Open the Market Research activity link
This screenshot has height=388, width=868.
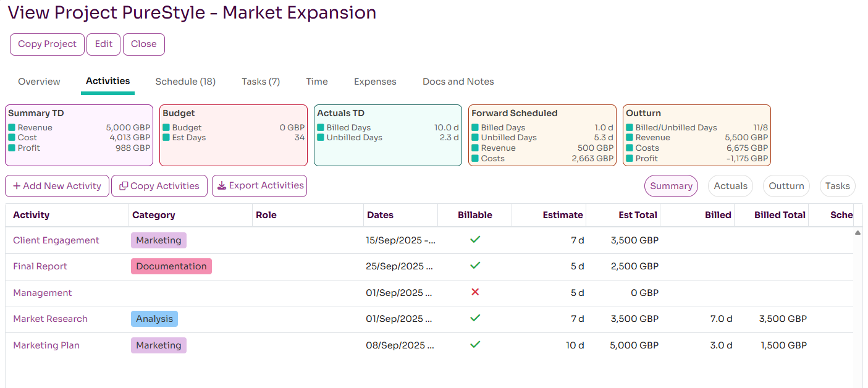pyautogui.click(x=50, y=319)
